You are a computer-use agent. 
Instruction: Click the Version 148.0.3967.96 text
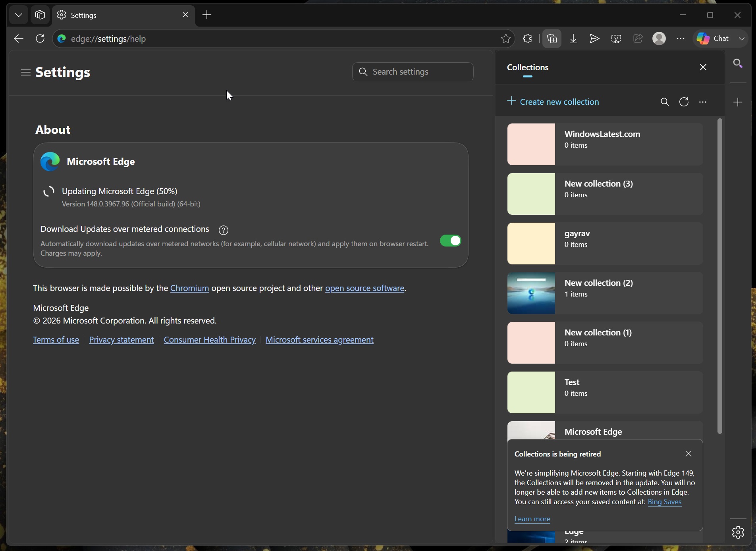point(131,204)
